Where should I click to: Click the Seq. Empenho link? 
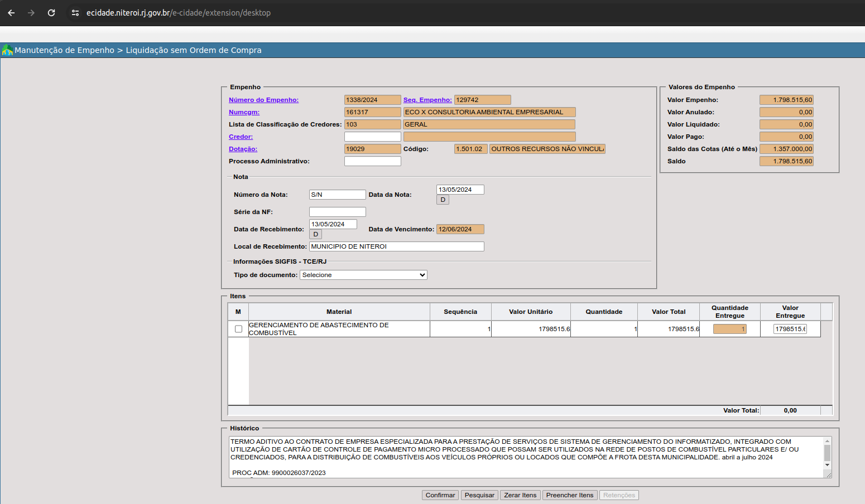(x=427, y=100)
